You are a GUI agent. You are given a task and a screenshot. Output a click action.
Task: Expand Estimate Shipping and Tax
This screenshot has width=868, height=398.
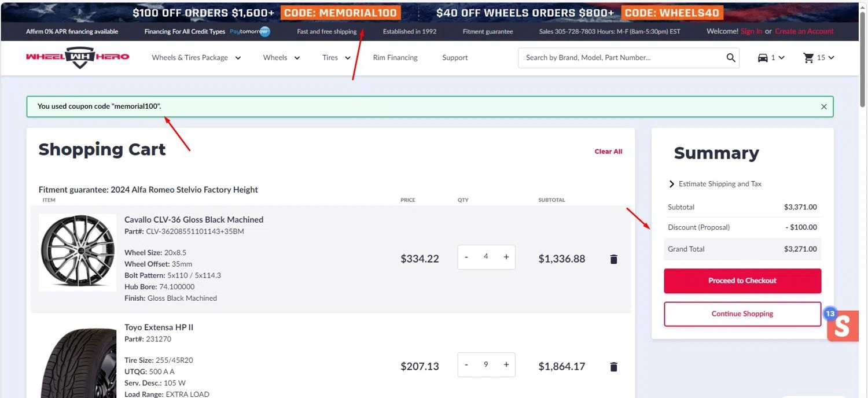[x=715, y=184]
